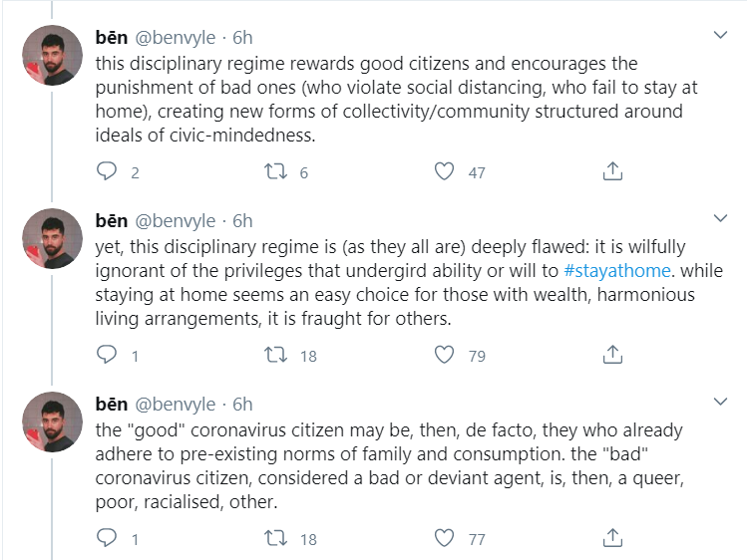The height and width of the screenshot is (560, 747).
Task: Reply to the first tweet about disciplinary regime
Action: tap(108, 171)
